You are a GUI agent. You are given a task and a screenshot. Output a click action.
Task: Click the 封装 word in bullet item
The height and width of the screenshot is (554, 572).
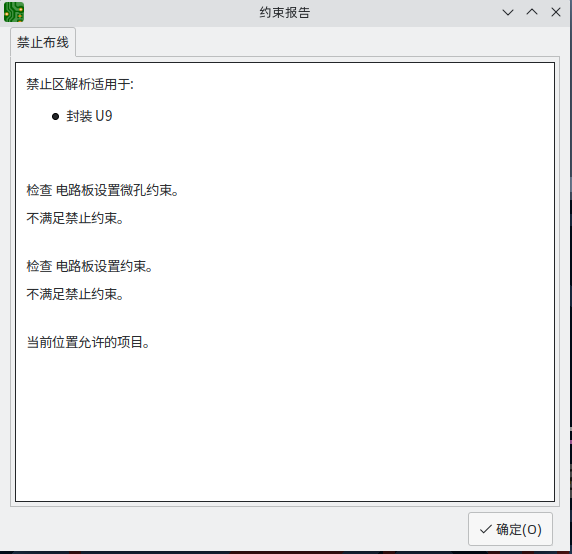pyautogui.click(x=79, y=116)
